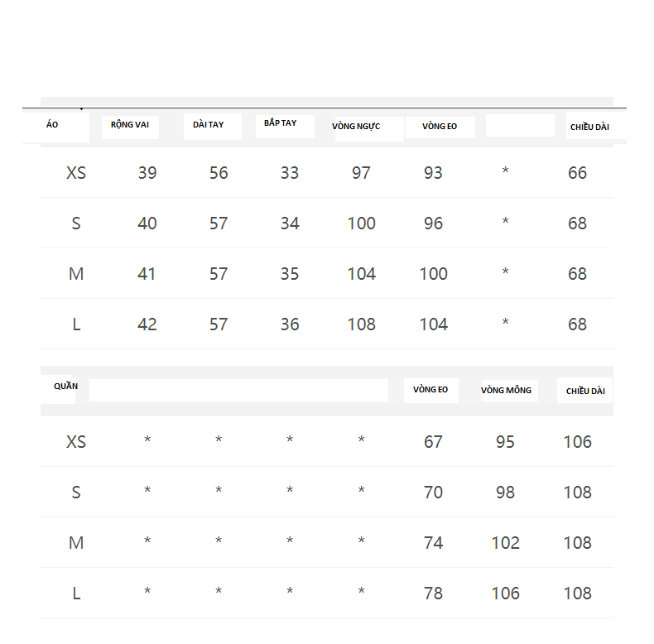This screenshot has height=644, width=654.
Task: Click the blank header box before CHIỀU DÀI
Action: [520, 126]
